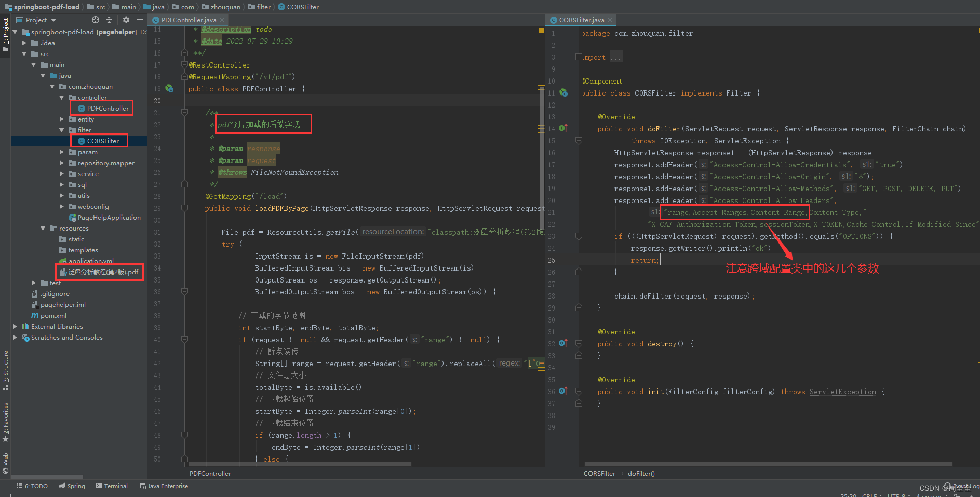
Task: Collapse the main folder
Action: [34, 64]
